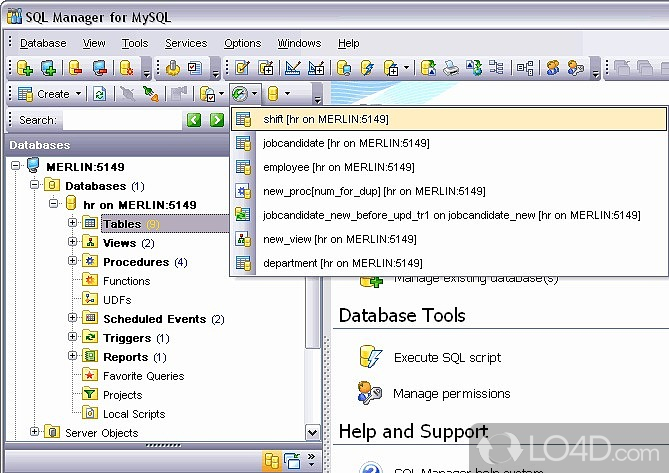Click the New SQL Editor icon

coord(266,68)
